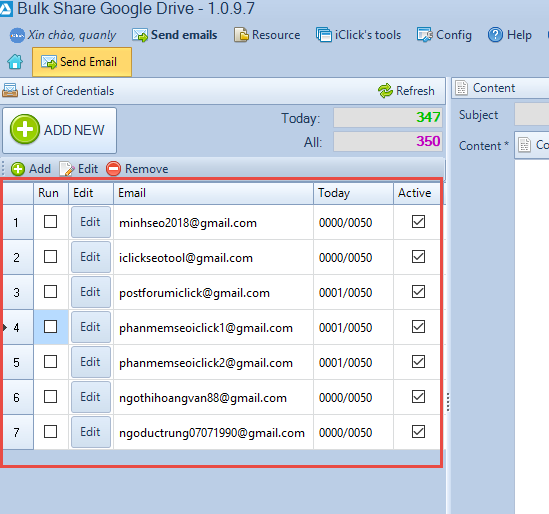Click Edit button for phanmemseoiclick2@gmail.com
Screen dimensions: 549x514
[x=91, y=362]
